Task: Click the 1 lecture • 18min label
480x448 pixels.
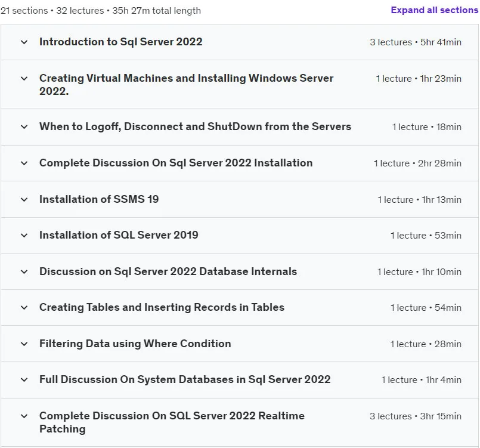Action: [427, 127]
